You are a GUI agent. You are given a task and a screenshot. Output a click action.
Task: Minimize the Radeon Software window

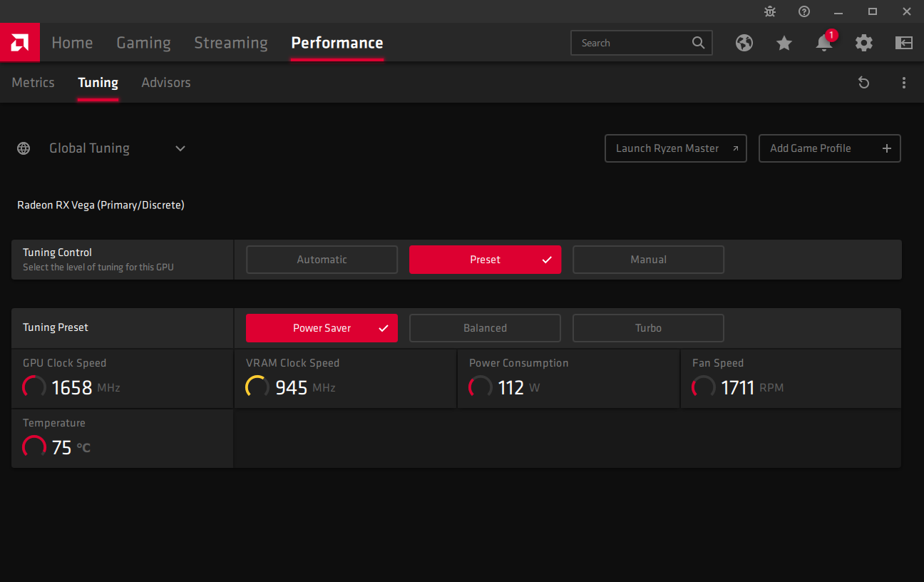point(838,11)
